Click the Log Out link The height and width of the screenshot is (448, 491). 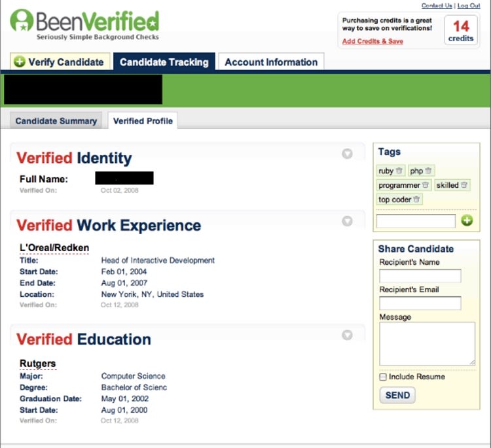[469, 6]
